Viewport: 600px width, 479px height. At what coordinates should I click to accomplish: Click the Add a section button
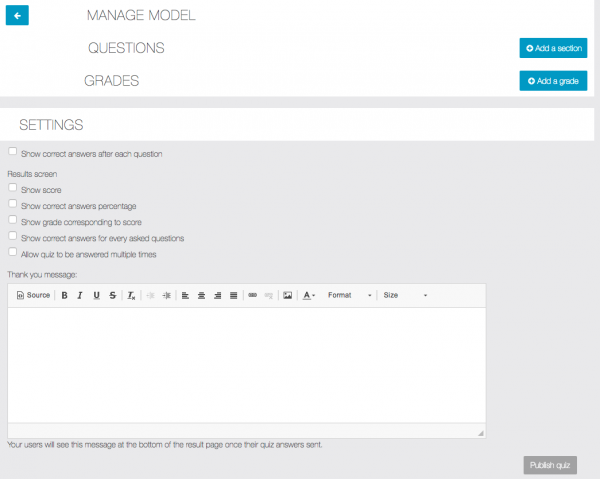point(553,48)
